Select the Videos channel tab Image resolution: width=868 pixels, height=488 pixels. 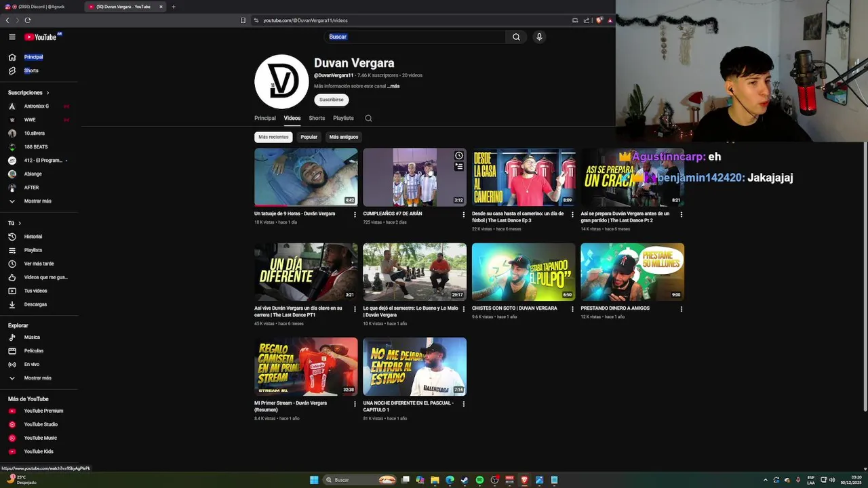coord(292,118)
